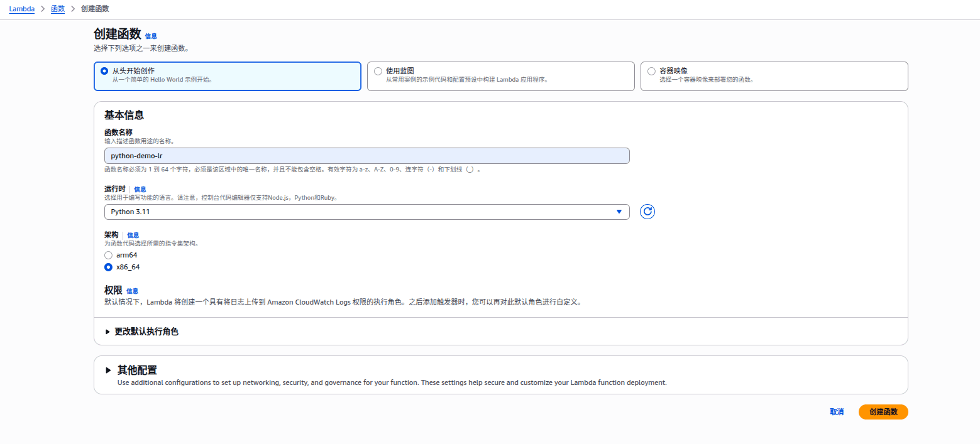Click the refresh runtime list icon
The width and height of the screenshot is (980, 444).
[x=647, y=212]
